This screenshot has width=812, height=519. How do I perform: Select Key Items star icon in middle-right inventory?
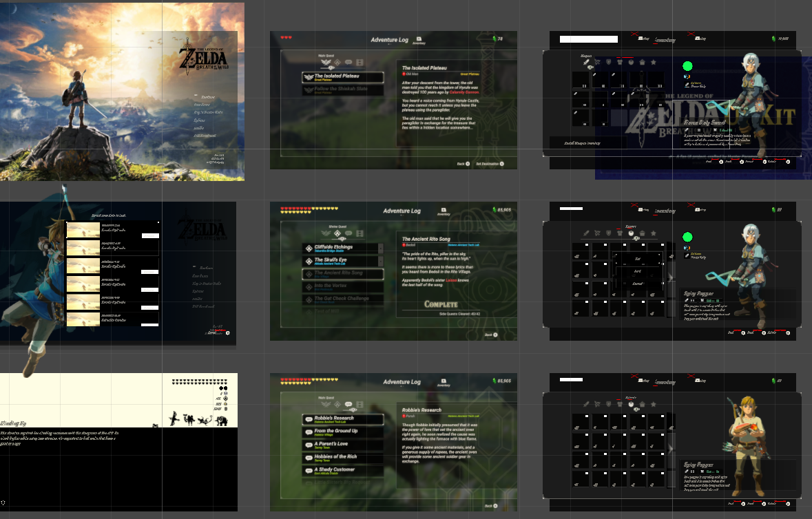pos(654,233)
